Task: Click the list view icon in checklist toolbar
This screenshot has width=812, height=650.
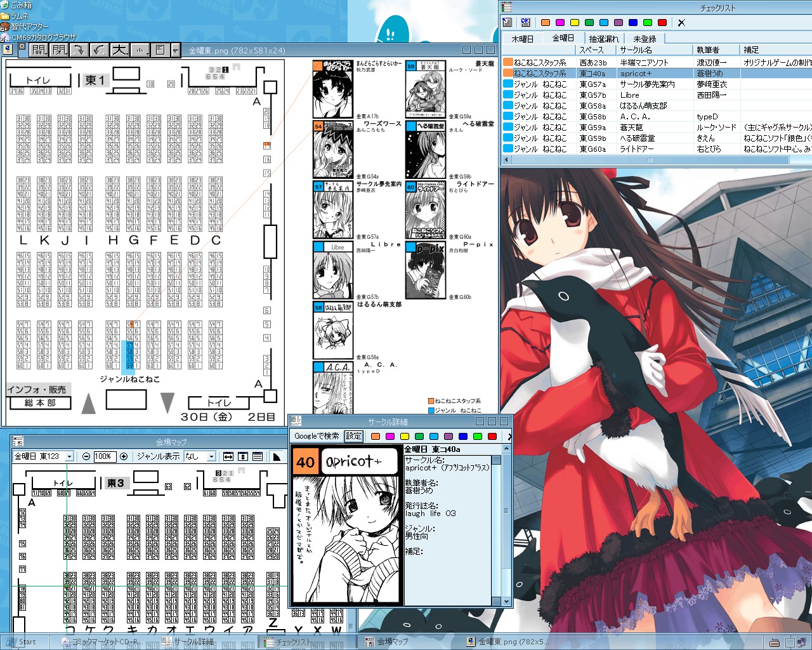Action: click(507, 22)
